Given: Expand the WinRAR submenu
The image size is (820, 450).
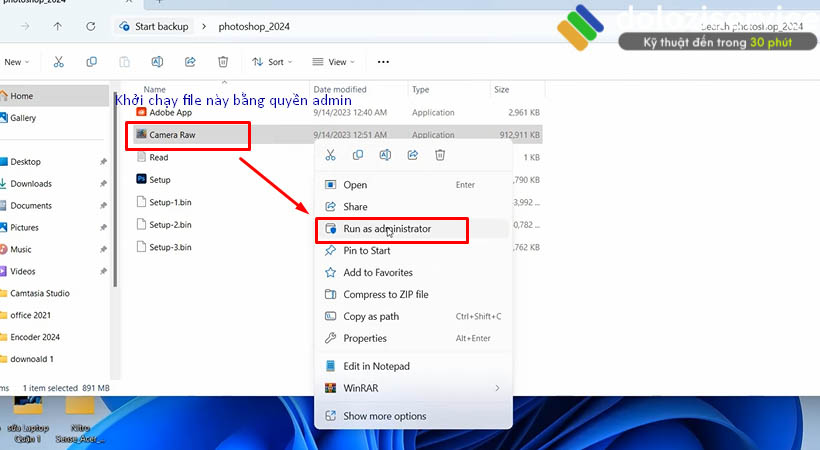Looking at the screenshot, I should click(x=412, y=388).
